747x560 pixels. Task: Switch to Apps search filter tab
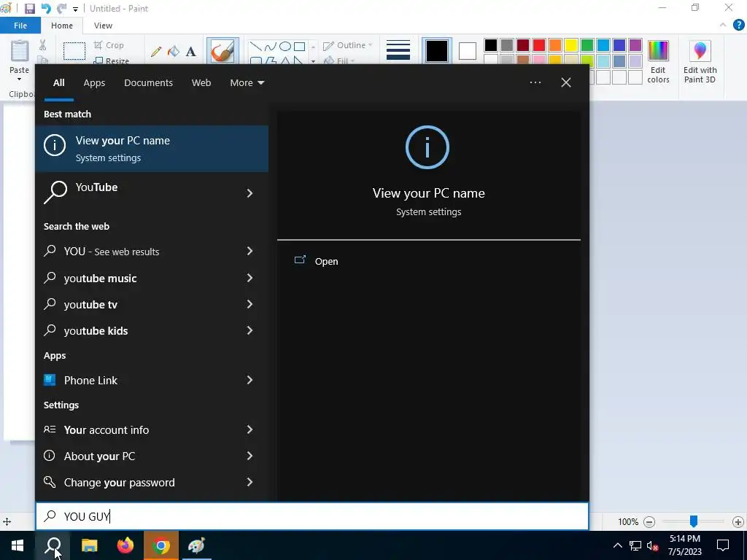click(94, 83)
